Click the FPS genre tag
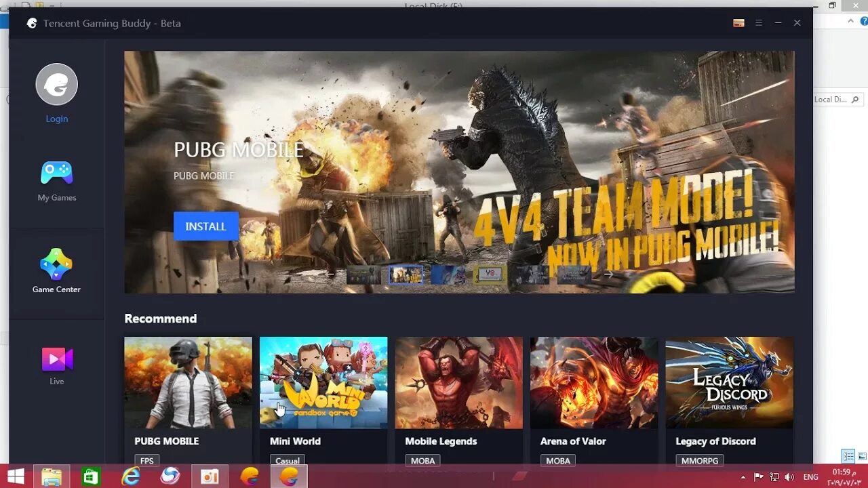The image size is (868, 488). click(x=146, y=461)
